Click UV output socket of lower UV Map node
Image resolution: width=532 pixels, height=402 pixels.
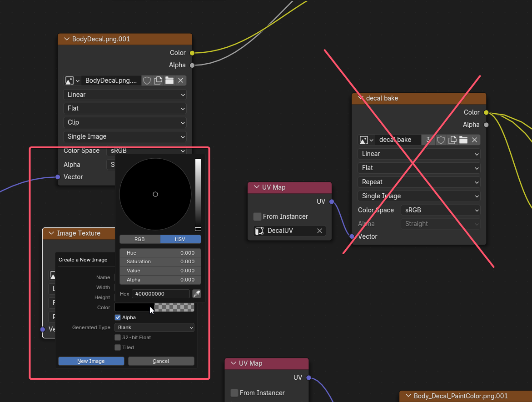click(308, 377)
